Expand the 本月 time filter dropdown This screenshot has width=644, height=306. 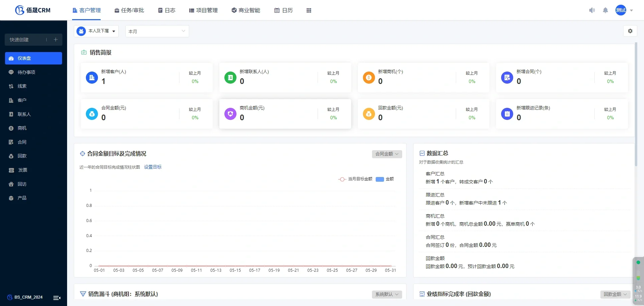tap(157, 31)
